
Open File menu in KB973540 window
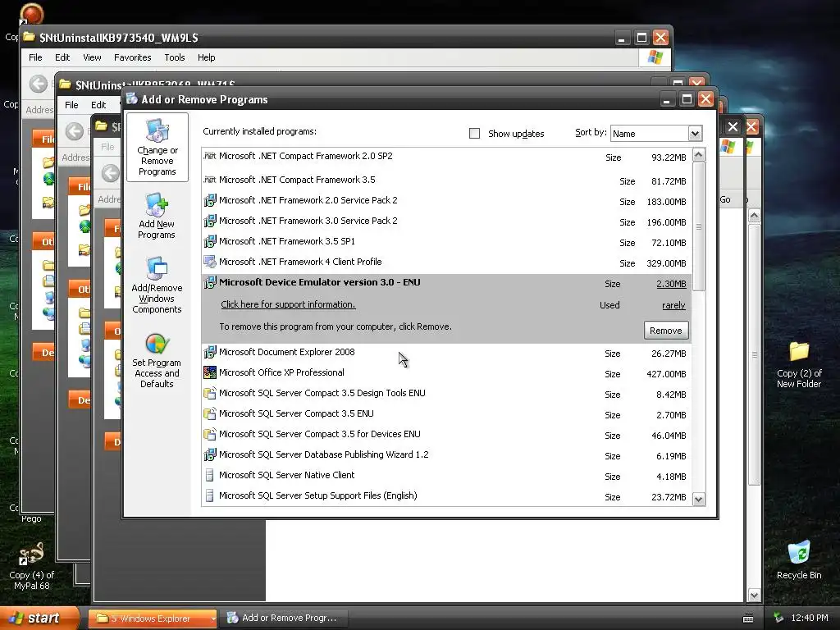(x=35, y=57)
